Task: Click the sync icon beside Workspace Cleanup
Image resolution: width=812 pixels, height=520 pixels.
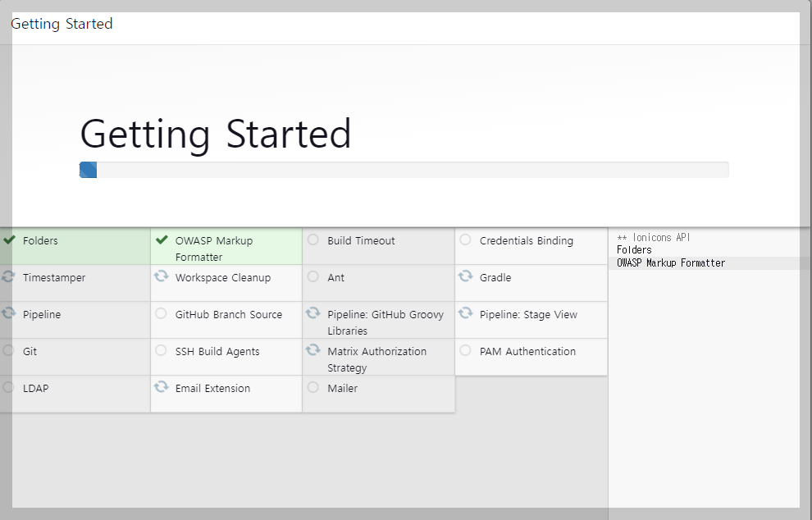Action: [162, 276]
